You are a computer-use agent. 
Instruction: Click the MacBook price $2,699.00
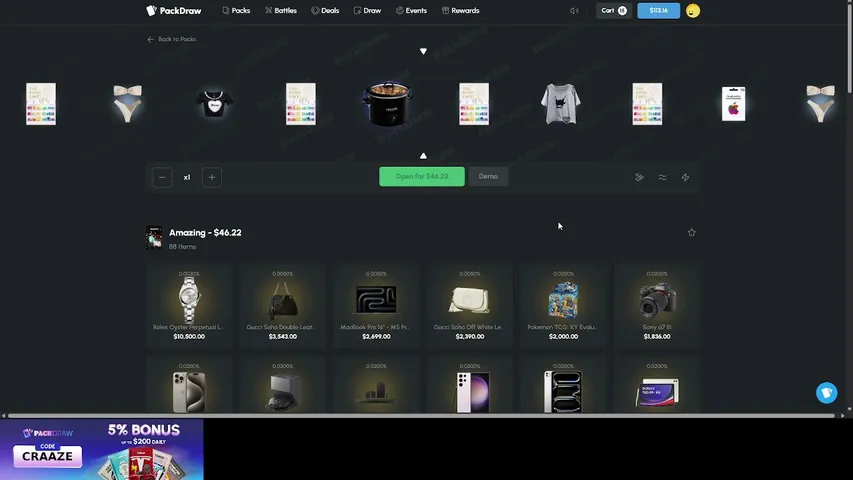click(376, 336)
